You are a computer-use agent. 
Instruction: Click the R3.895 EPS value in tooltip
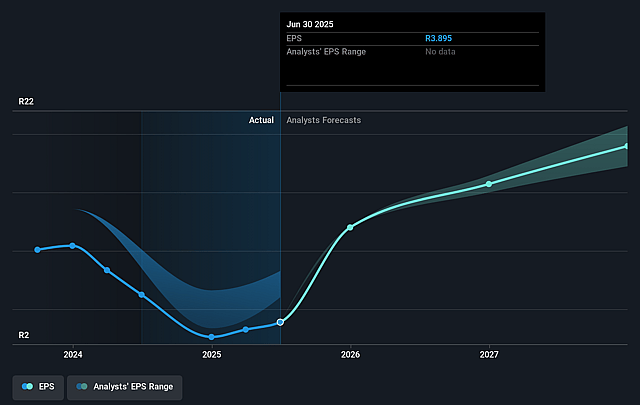[x=440, y=37]
